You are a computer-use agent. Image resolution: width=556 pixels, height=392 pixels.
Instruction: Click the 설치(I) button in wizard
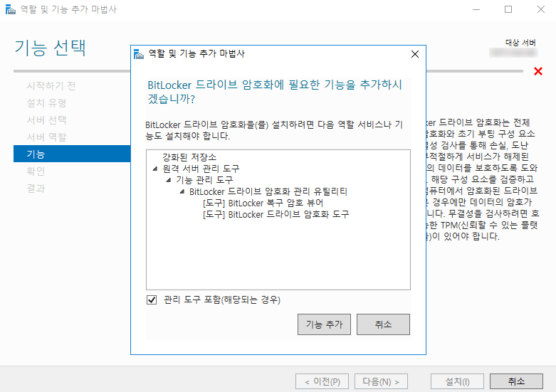coord(458,381)
